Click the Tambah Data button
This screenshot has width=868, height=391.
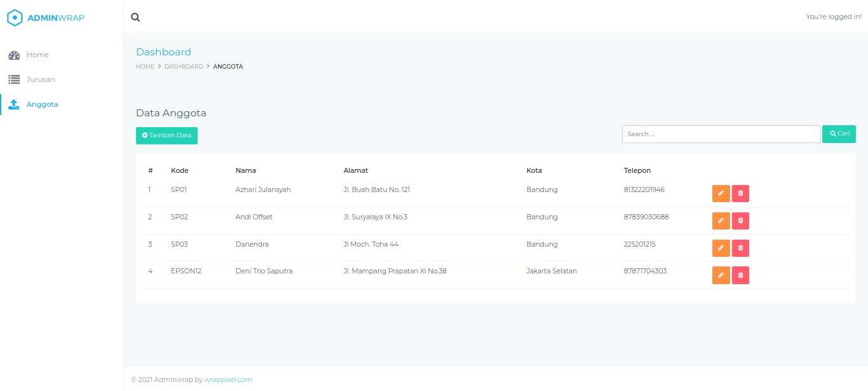click(x=166, y=135)
